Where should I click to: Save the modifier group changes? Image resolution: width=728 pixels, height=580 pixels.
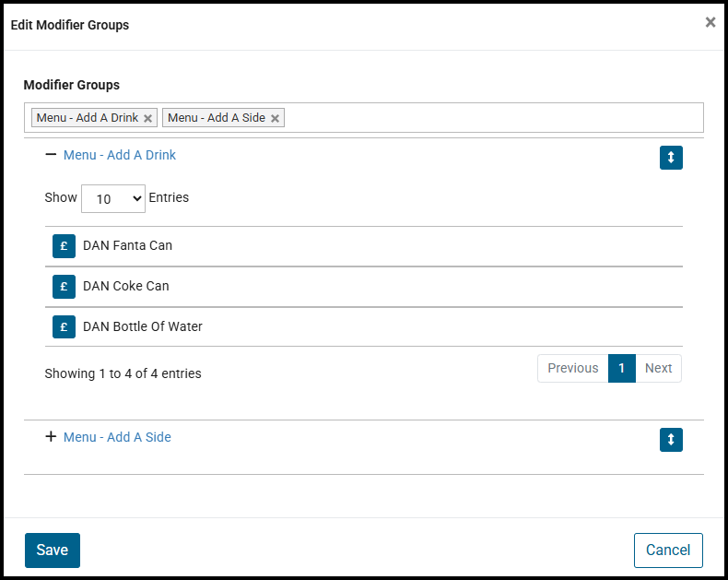coord(53,550)
